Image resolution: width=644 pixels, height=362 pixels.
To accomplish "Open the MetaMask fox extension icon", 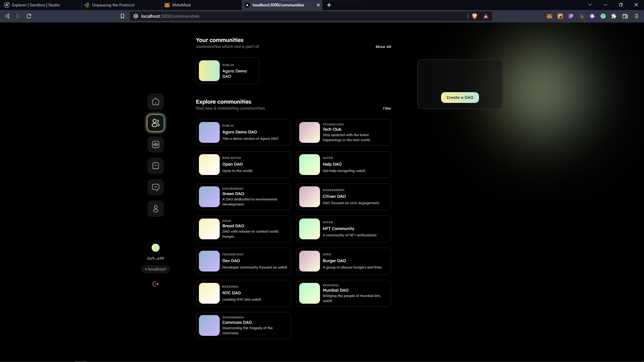I will (549, 16).
